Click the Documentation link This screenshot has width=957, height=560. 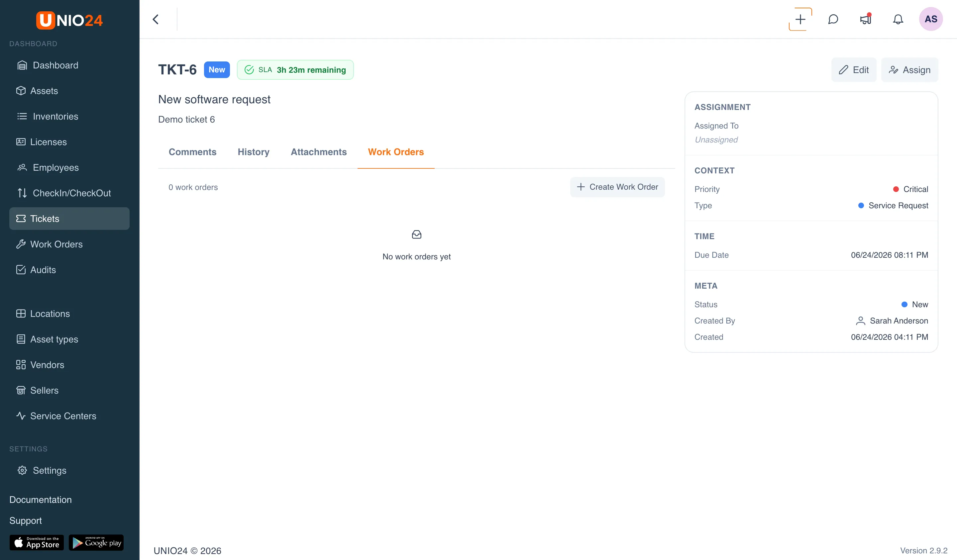41,500
